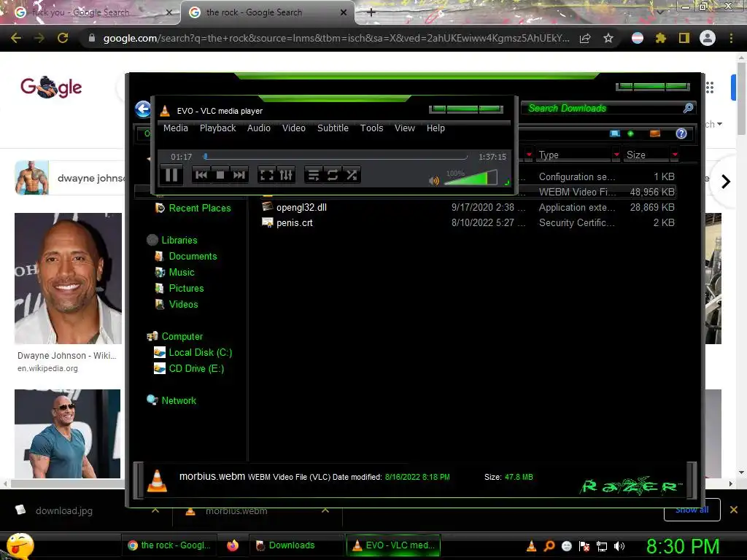Image resolution: width=747 pixels, height=560 pixels.
Task: Share this page icon in address bar
Action: tap(585, 38)
